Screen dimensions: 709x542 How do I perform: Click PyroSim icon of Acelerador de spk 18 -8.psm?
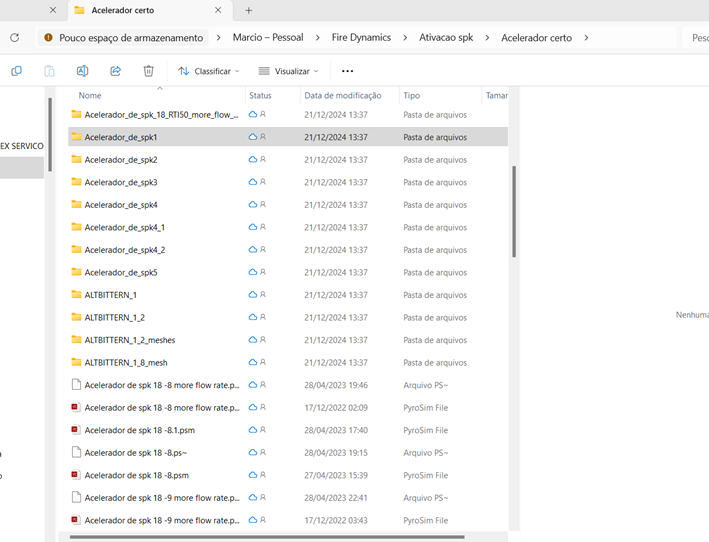pos(76,475)
